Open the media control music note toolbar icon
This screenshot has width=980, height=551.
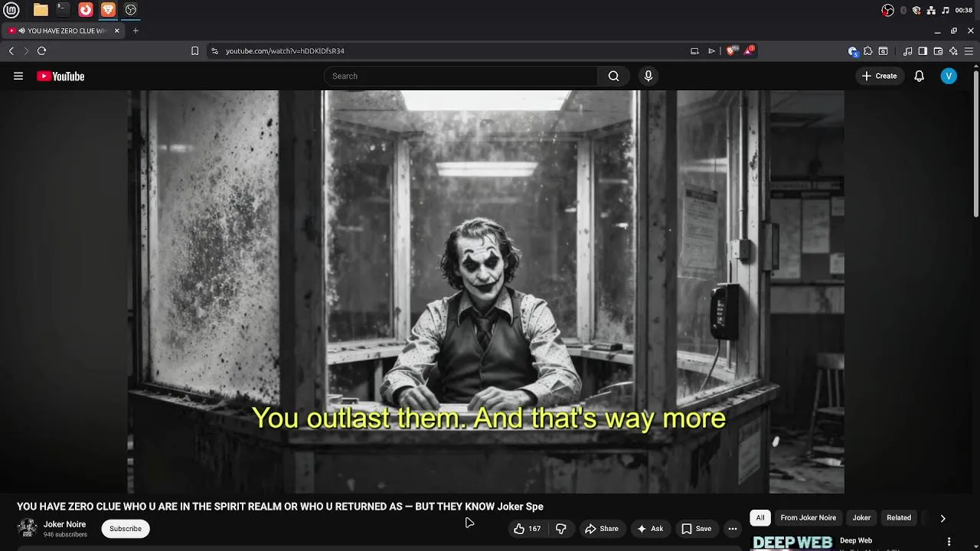pos(907,51)
